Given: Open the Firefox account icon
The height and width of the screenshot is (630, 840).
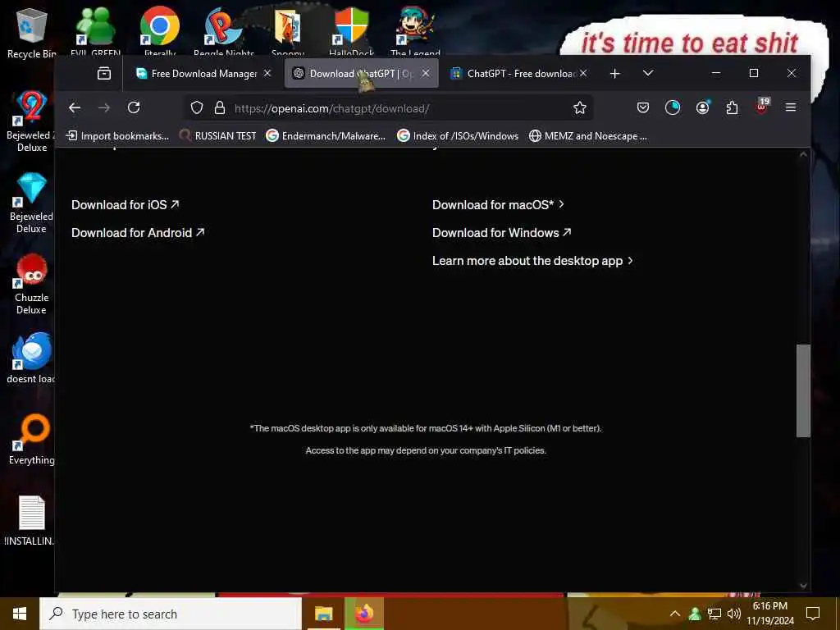Looking at the screenshot, I should (702, 108).
